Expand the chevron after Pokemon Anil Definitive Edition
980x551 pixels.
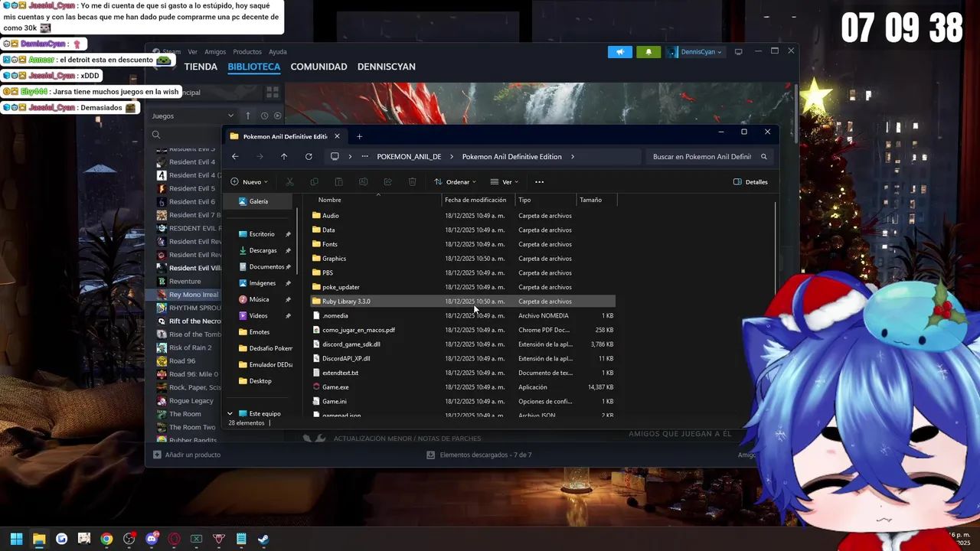pos(573,156)
